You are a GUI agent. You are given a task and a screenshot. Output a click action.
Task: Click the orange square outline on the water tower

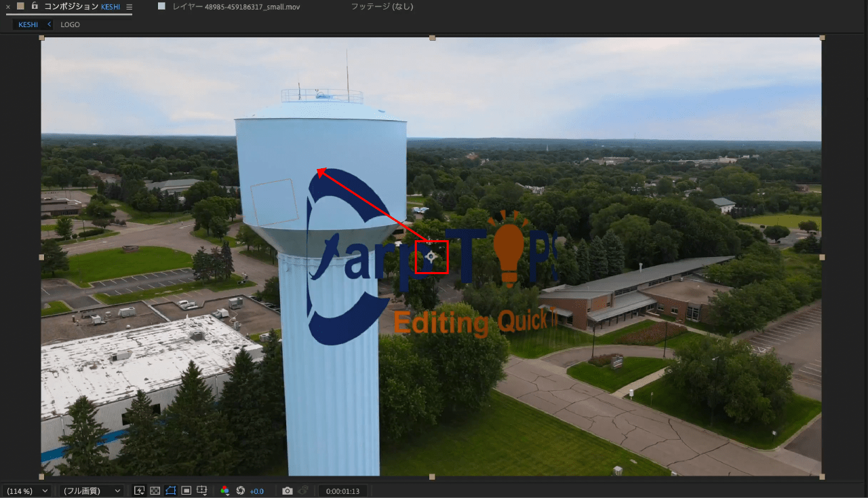(x=274, y=203)
